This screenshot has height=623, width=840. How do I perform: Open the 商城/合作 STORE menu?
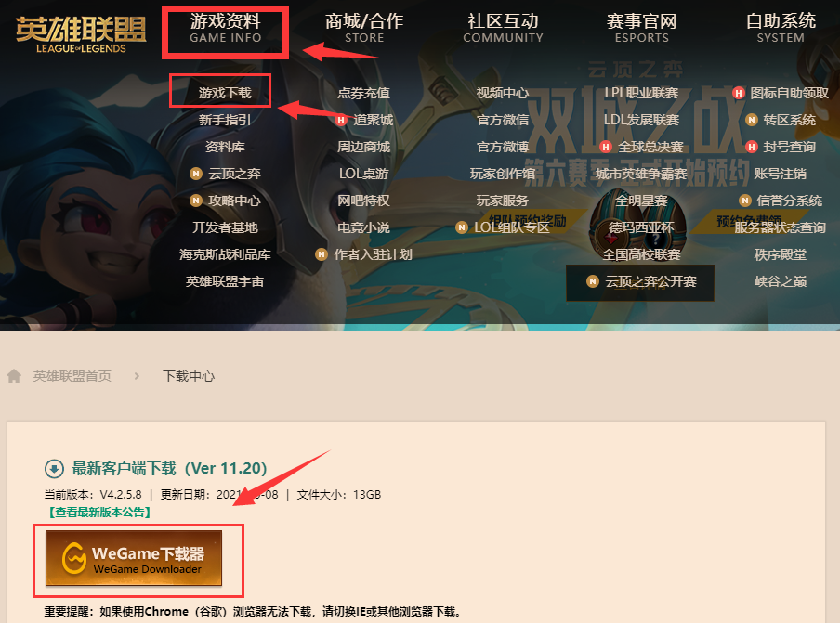[x=364, y=29]
